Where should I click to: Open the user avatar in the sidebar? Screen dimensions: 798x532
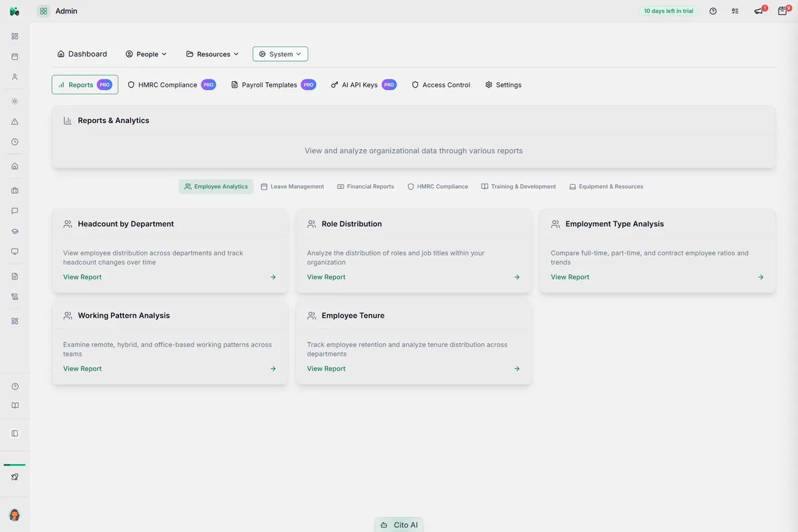point(15,515)
